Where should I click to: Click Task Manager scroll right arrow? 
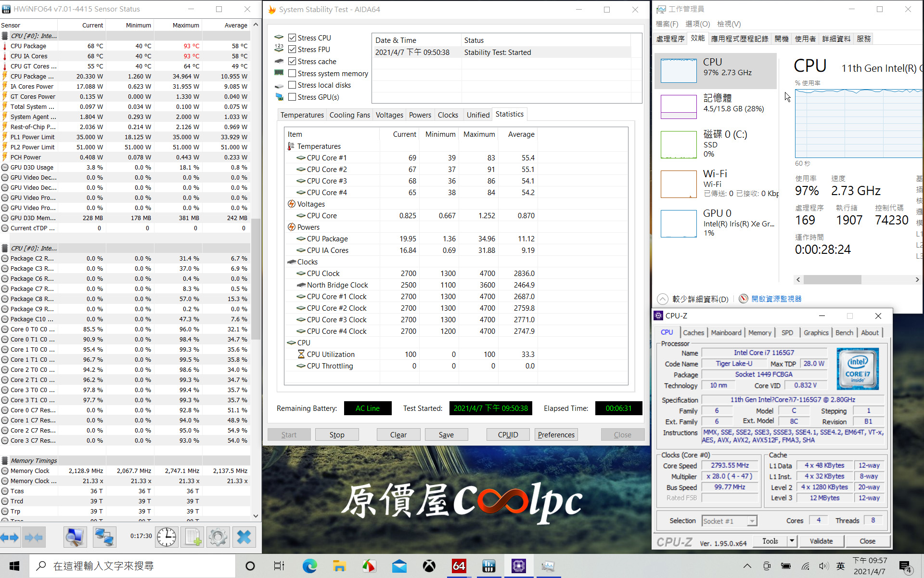tap(917, 279)
